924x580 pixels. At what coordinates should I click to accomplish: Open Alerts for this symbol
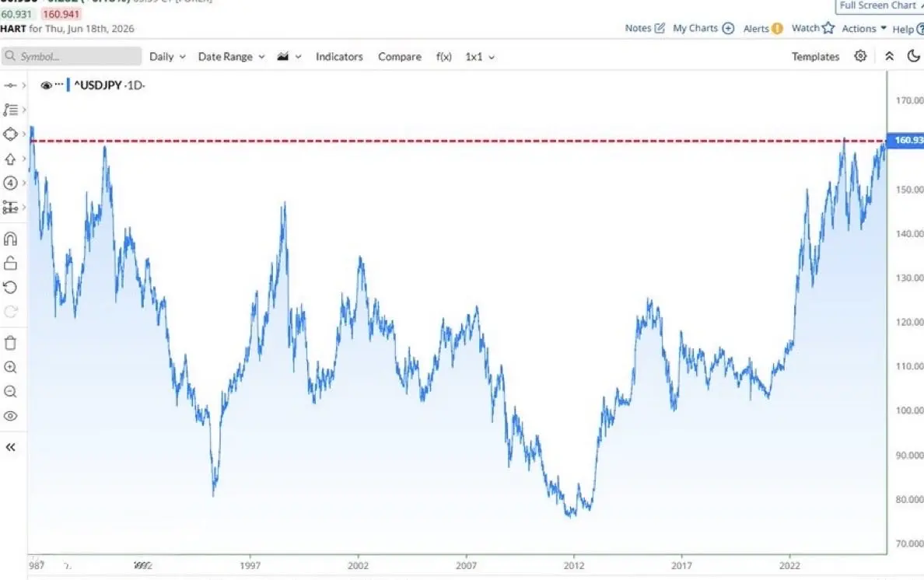(x=762, y=28)
